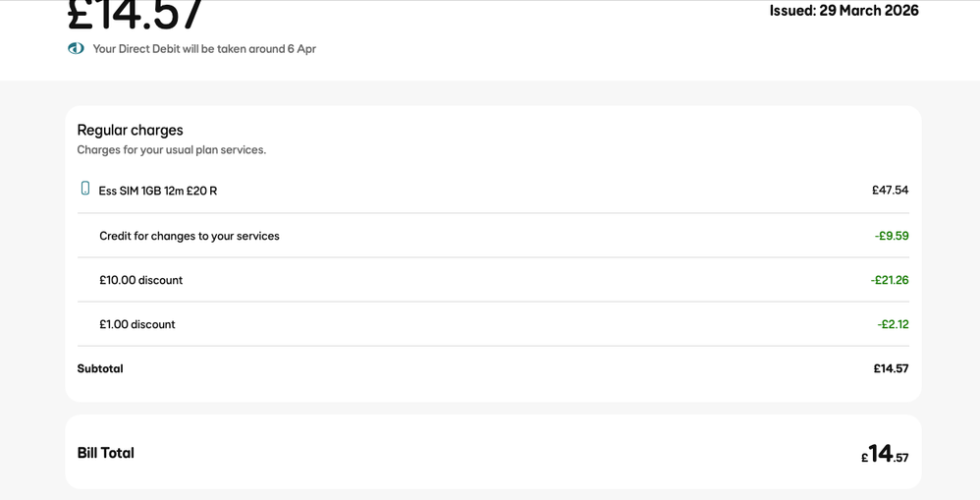The height and width of the screenshot is (500, 980).
Task: Click the -£2.12 discount amount
Action: tap(893, 324)
